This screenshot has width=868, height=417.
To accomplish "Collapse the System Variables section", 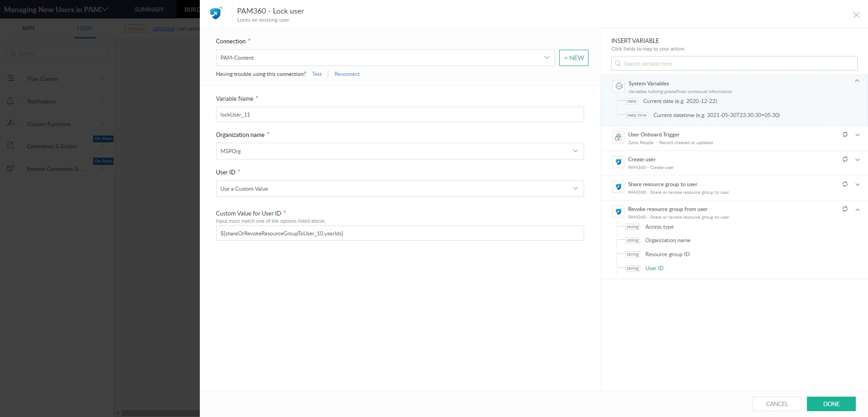I will (857, 81).
